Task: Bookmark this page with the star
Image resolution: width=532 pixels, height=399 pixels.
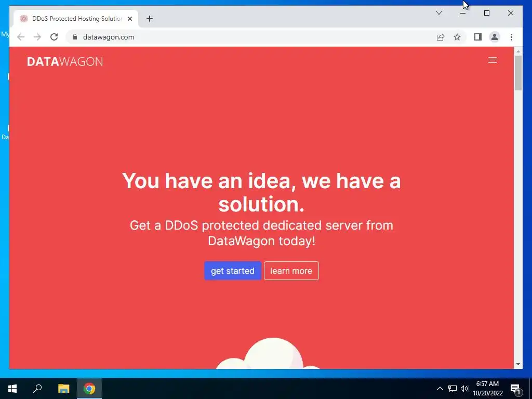Action: (457, 37)
